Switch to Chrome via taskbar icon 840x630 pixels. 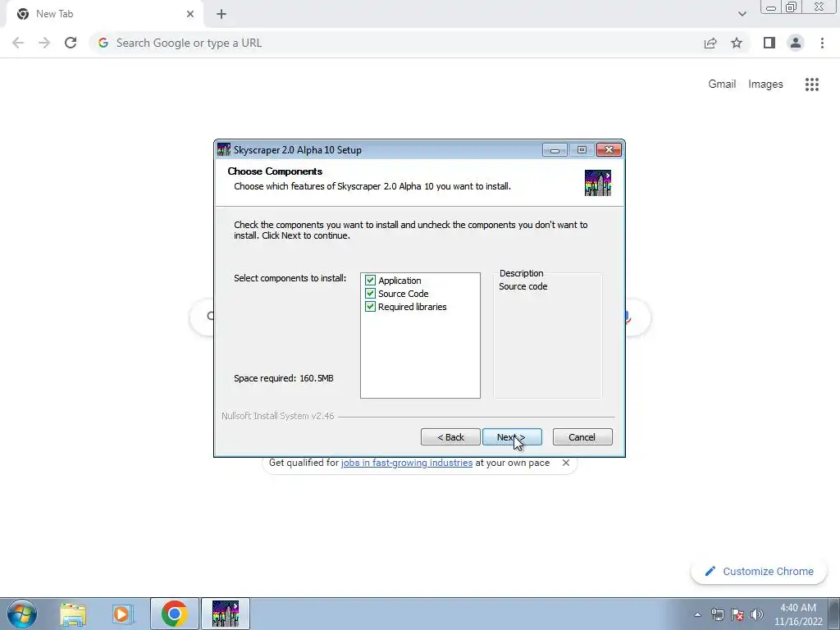coord(174,614)
